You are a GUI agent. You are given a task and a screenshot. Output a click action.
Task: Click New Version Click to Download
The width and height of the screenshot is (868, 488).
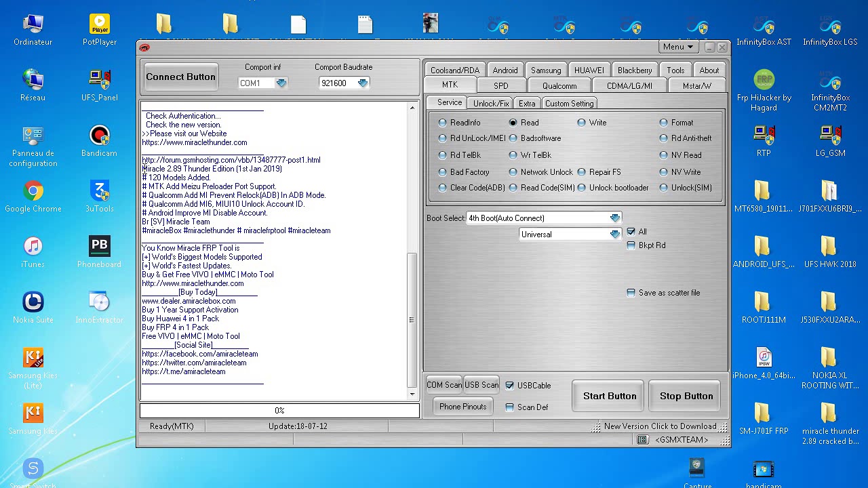[660, 426]
